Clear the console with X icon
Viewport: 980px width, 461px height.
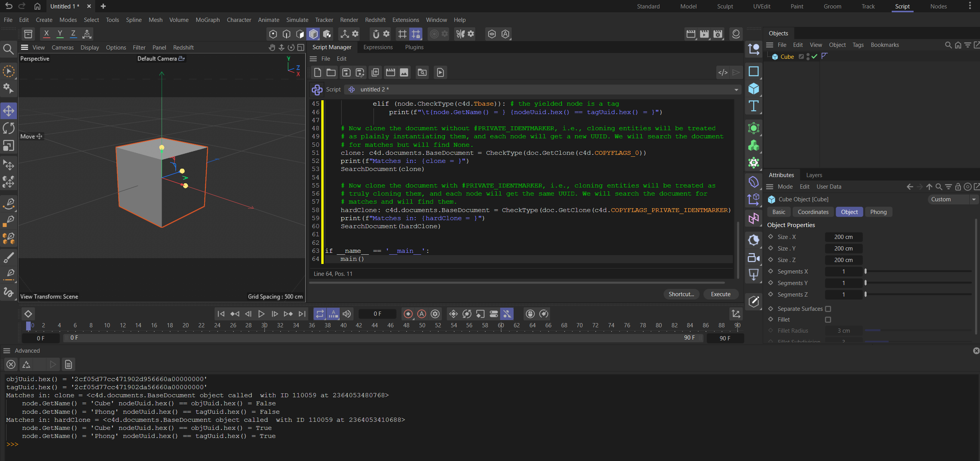click(x=11, y=364)
